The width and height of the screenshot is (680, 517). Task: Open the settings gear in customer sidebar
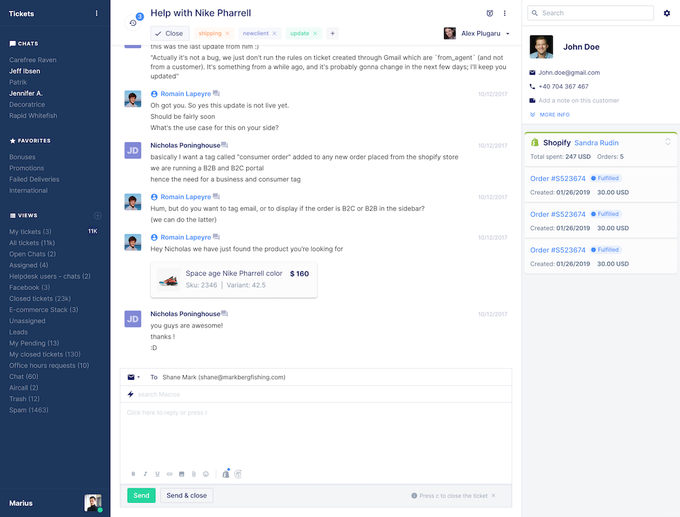click(667, 13)
